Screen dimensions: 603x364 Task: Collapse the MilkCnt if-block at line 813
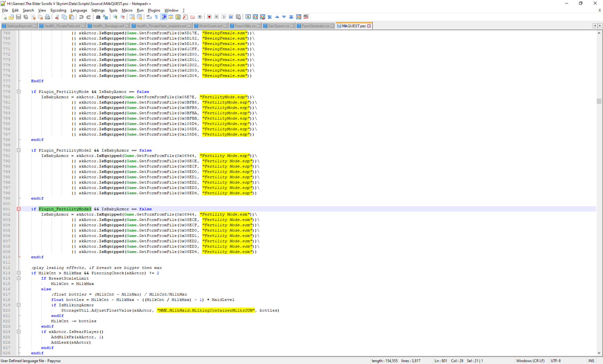point(19,273)
